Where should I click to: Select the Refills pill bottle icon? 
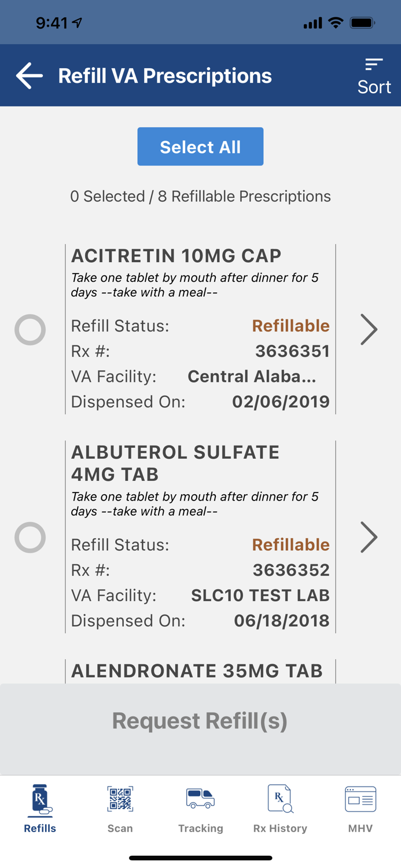(39, 799)
